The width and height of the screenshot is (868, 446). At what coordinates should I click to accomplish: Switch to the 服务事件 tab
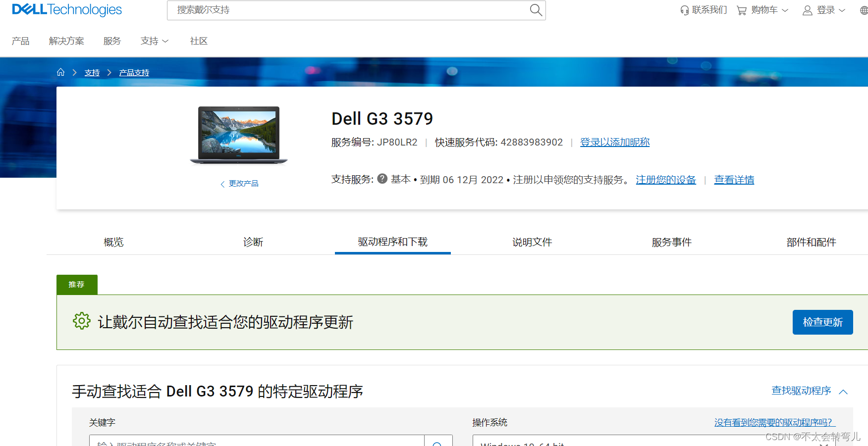pos(671,242)
